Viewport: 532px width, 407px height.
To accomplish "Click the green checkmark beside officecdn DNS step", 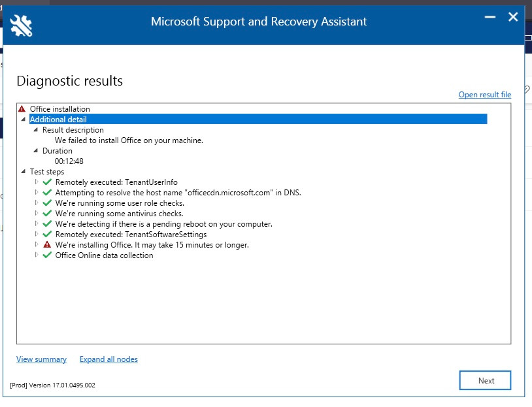I will click(x=47, y=193).
